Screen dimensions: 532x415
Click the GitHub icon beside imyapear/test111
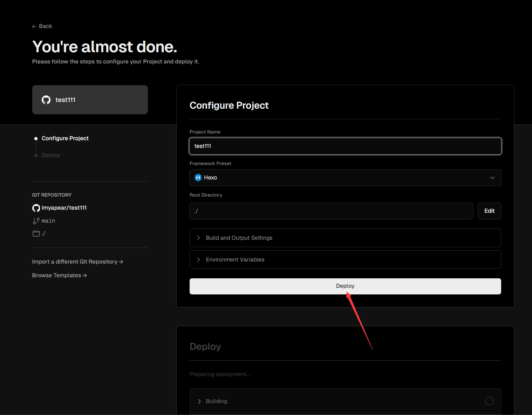36,208
